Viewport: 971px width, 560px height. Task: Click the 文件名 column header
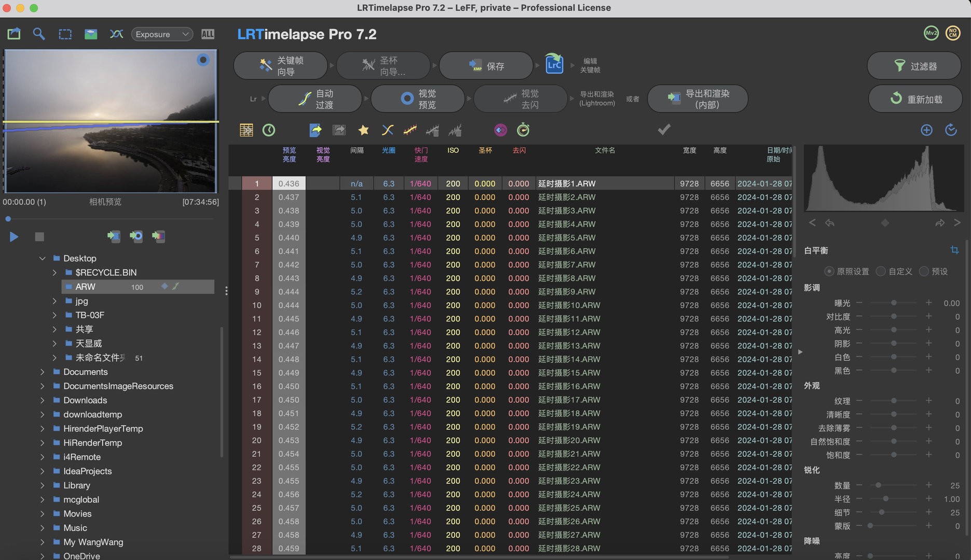pyautogui.click(x=605, y=150)
